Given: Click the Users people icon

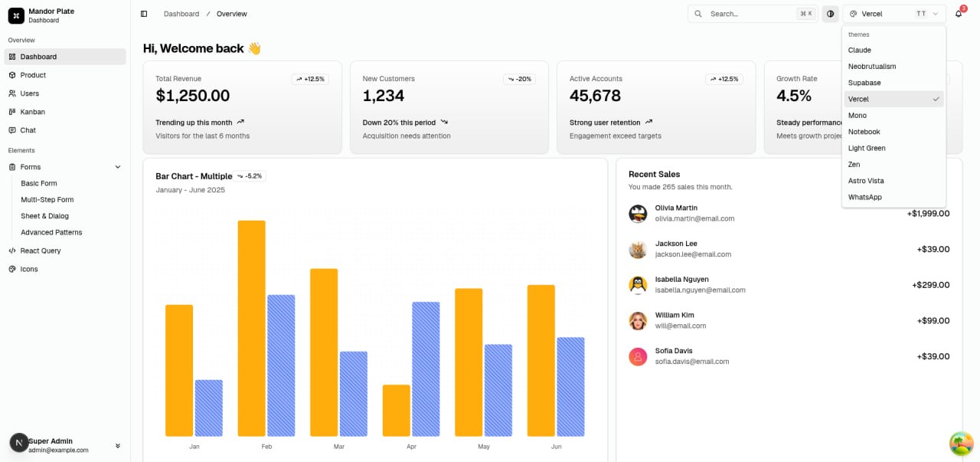Looking at the screenshot, I should tap(12, 93).
